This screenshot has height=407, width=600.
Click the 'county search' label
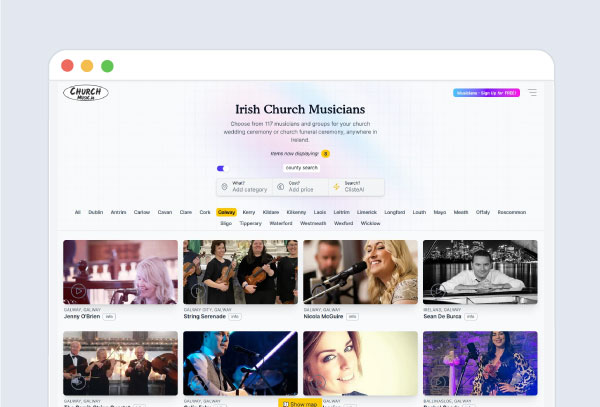tap(302, 168)
